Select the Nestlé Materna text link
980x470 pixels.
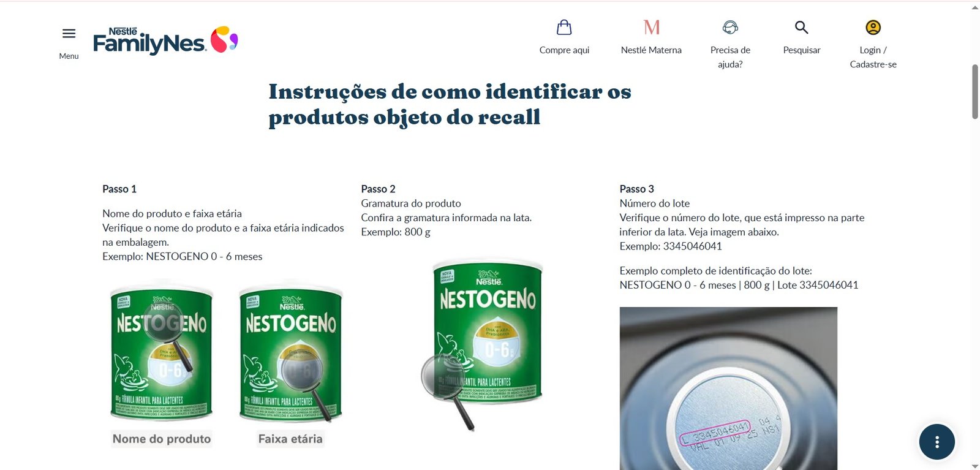click(651, 50)
